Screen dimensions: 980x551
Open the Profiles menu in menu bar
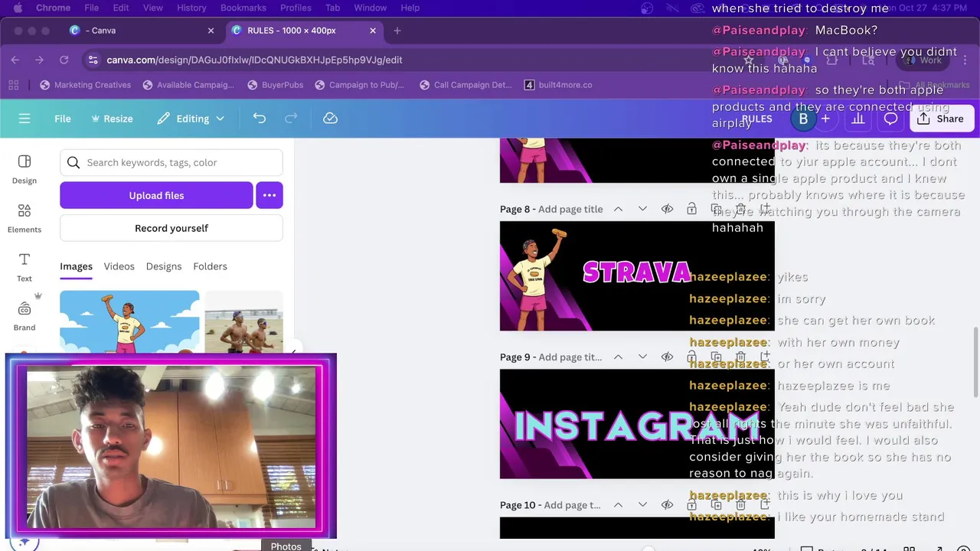(x=296, y=8)
